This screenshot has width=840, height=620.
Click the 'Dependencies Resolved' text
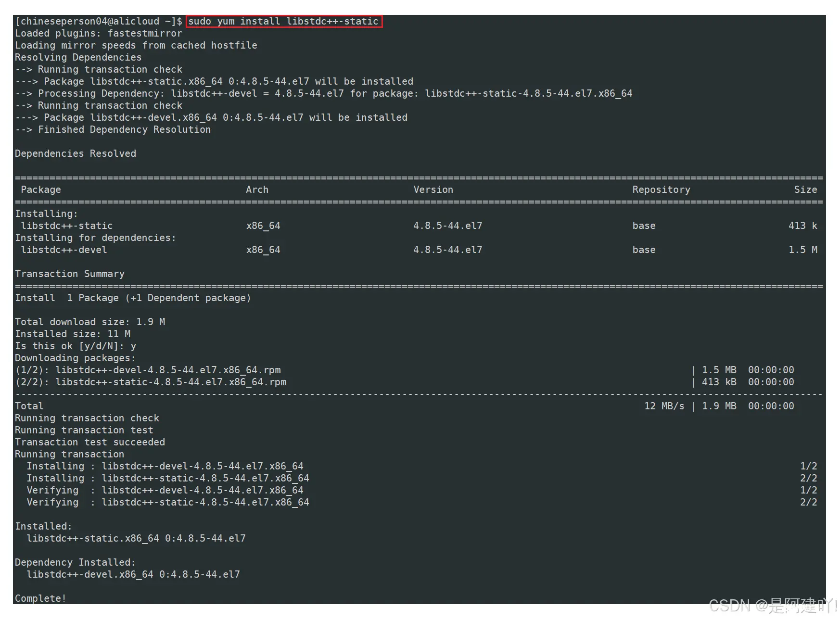point(76,153)
